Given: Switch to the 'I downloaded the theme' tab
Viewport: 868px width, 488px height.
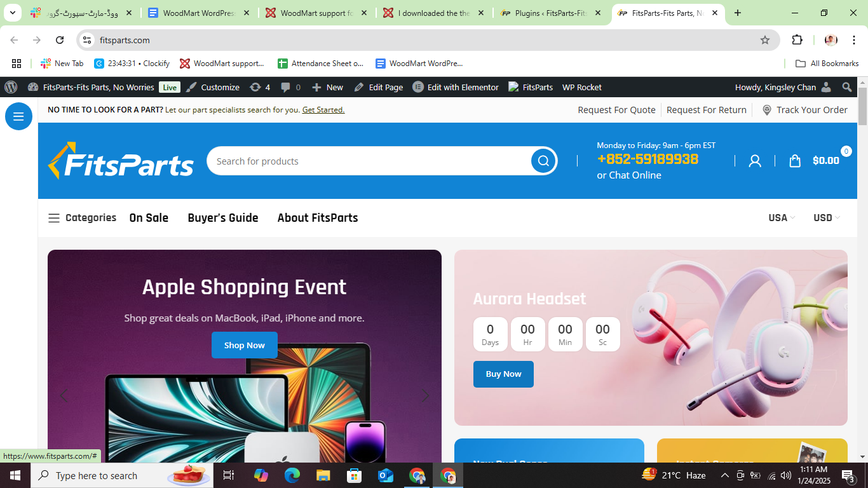Looking at the screenshot, I should [434, 13].
